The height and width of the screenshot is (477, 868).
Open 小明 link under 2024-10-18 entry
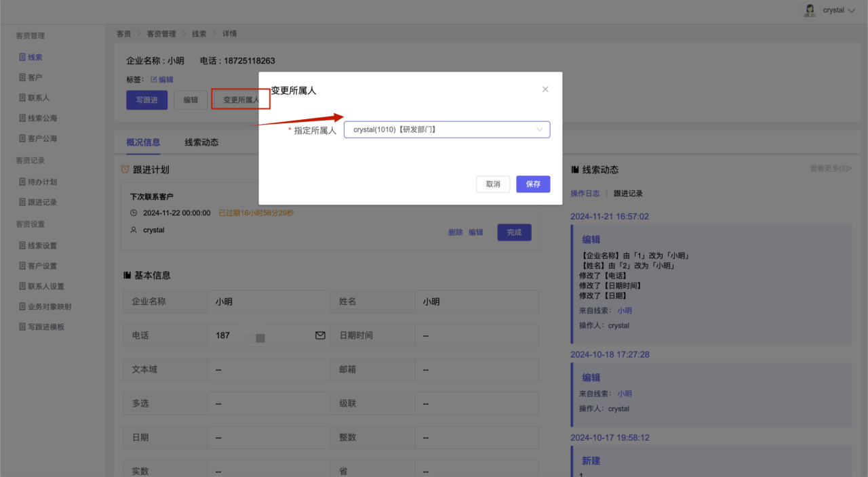625,393
